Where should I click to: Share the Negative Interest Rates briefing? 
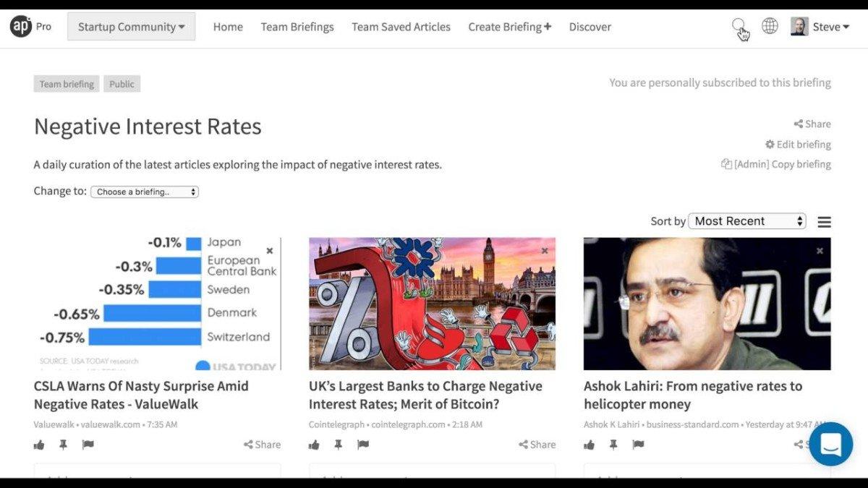(x=812, y=124)
